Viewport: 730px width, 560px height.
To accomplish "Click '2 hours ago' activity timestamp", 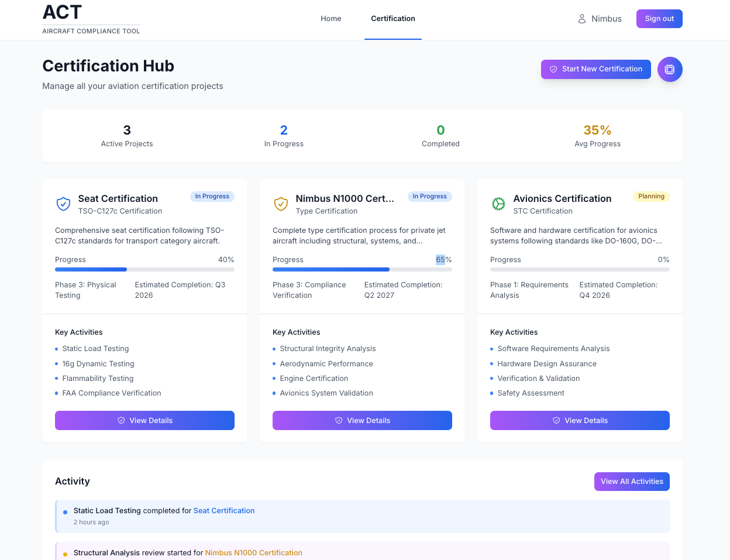I will tap(91, 523).
